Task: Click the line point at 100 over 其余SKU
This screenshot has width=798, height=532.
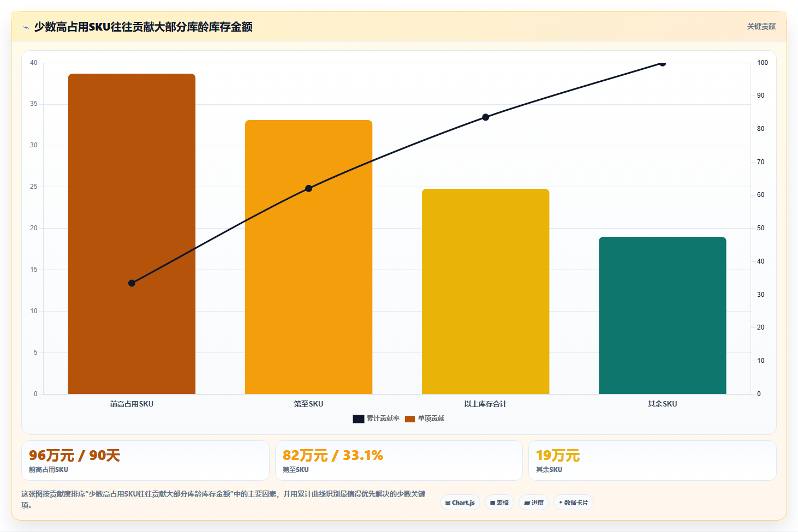Action: click(x=663, y=63)
